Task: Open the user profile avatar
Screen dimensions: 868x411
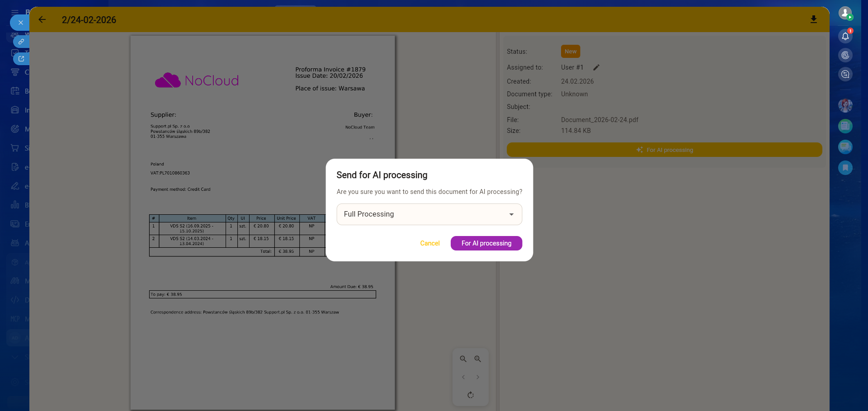Action: pos(845,13)
